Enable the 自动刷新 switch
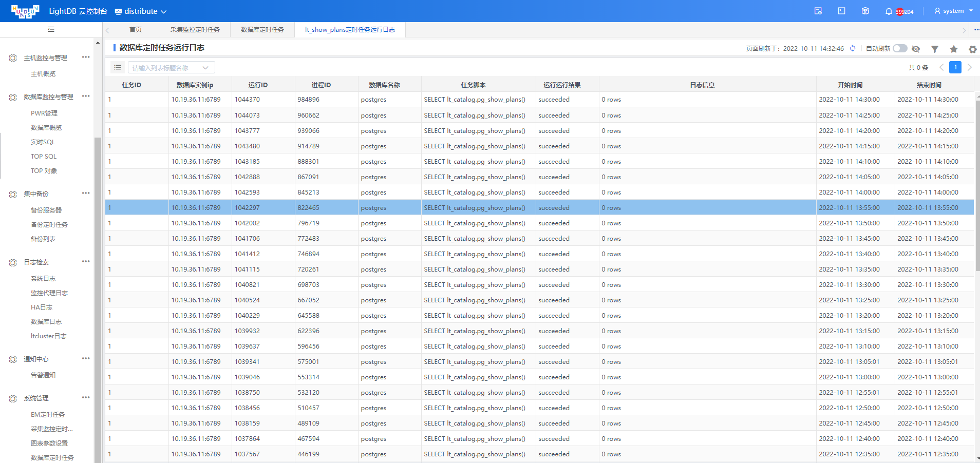The height and width of the screenshot is (463, 980). click(x=900, y=48)
